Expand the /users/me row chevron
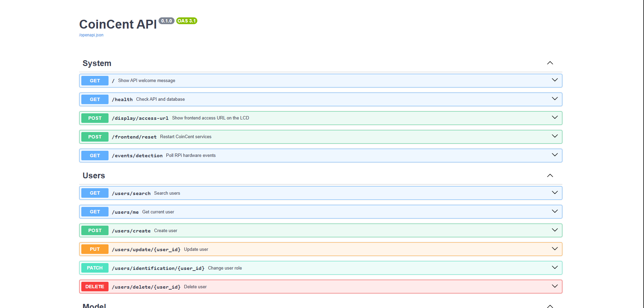The width and height of the screenshot is (644, 308). 555,211
